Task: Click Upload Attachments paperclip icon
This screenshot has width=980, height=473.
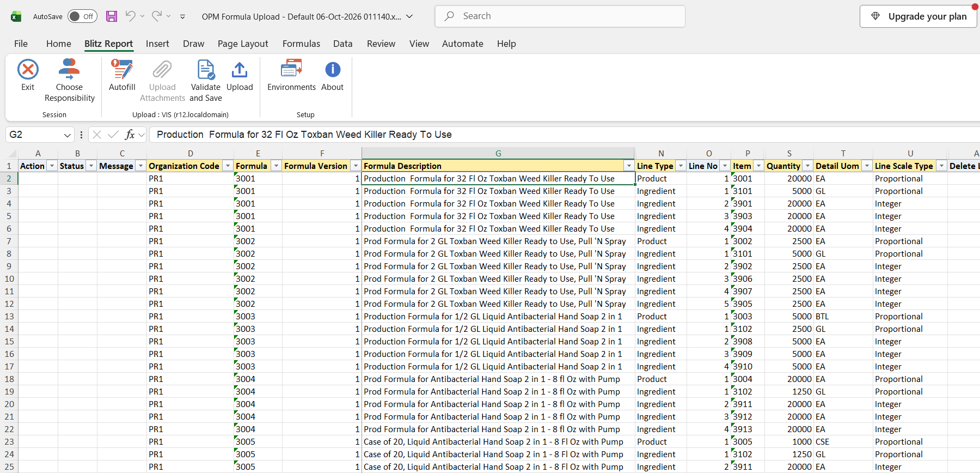Action: click(x=162, y=70)
